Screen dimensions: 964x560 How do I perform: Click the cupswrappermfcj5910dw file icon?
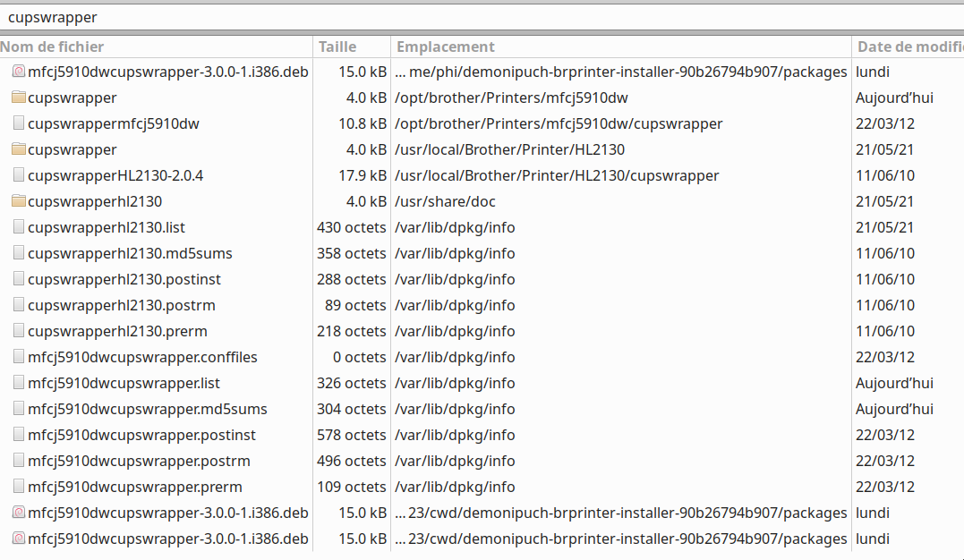point(19,123)
